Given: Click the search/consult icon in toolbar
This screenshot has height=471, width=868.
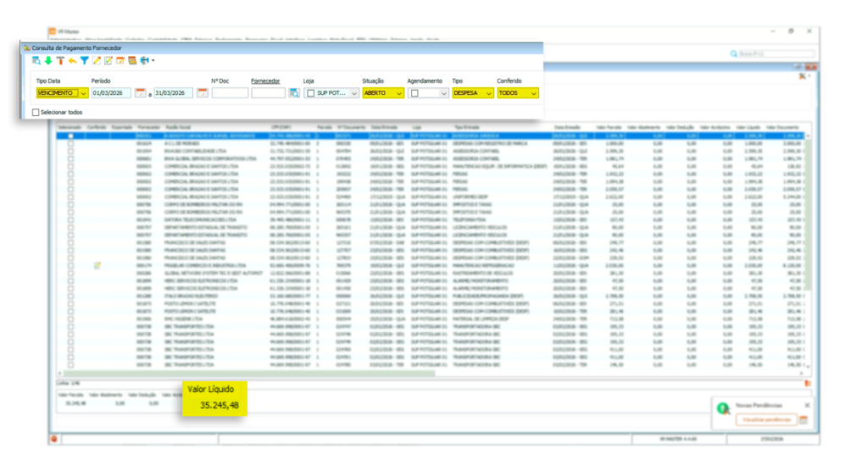Looking at the screenshot, I should [x=36, y=61].
